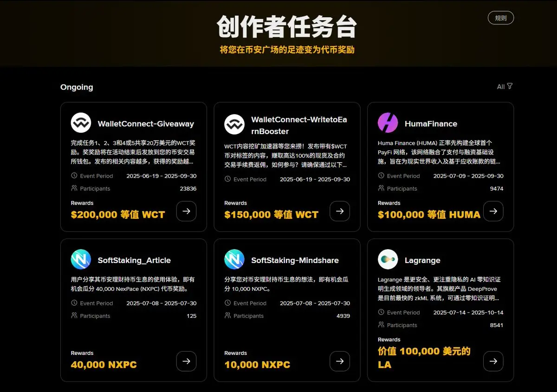Select the HumaFinance title
Viewport: 557px width, 392px height.
click(x=431, y=124)
